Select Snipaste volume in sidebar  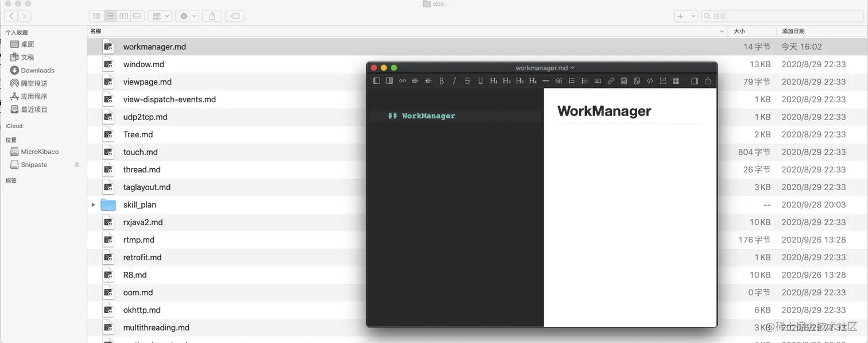coord(29,164)
